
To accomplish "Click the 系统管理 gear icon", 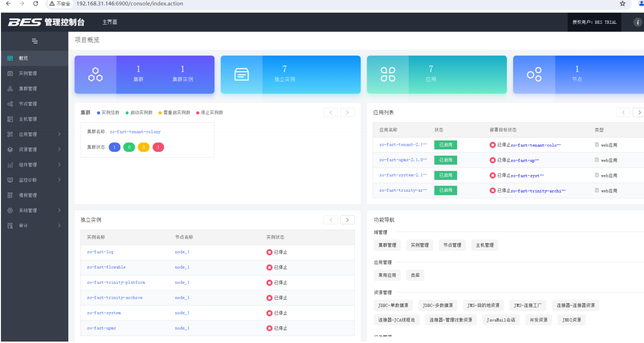I will (10, 210).
